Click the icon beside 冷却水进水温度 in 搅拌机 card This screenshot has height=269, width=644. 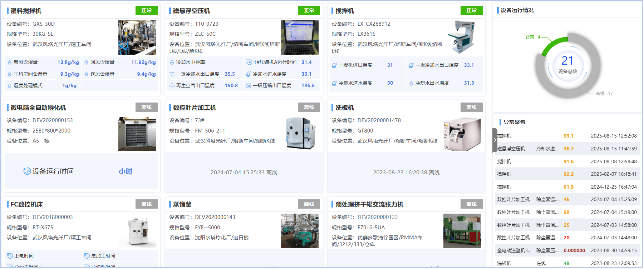(x=334, y=83)
